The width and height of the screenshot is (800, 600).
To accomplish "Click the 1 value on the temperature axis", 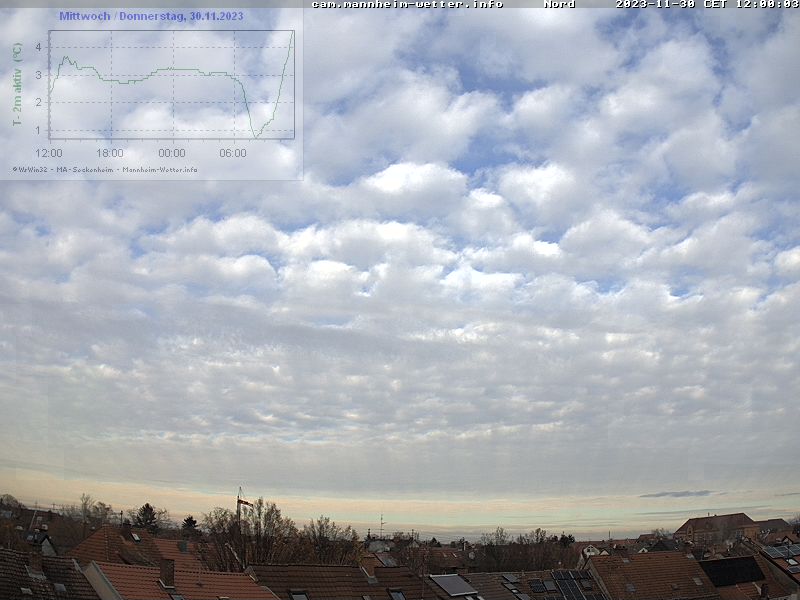I will [38, 130].
